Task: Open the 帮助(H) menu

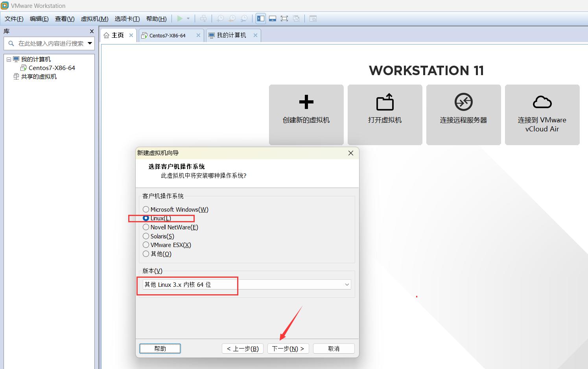Action: click(x=157, y=18)
